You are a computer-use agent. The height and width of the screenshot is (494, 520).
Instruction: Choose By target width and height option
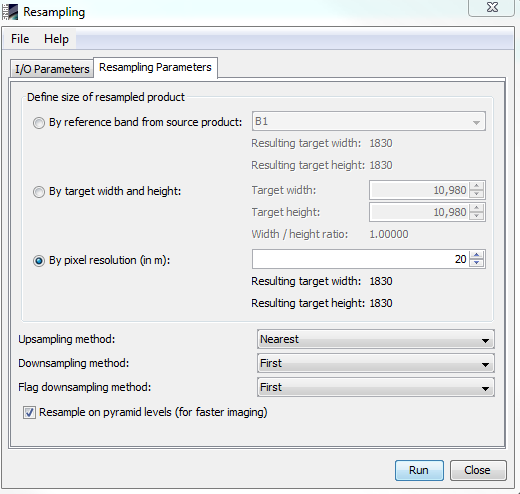tap(39, 192)
